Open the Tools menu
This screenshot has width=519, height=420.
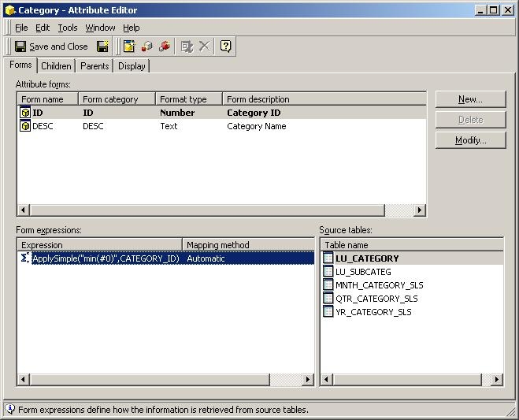point(68,28)
